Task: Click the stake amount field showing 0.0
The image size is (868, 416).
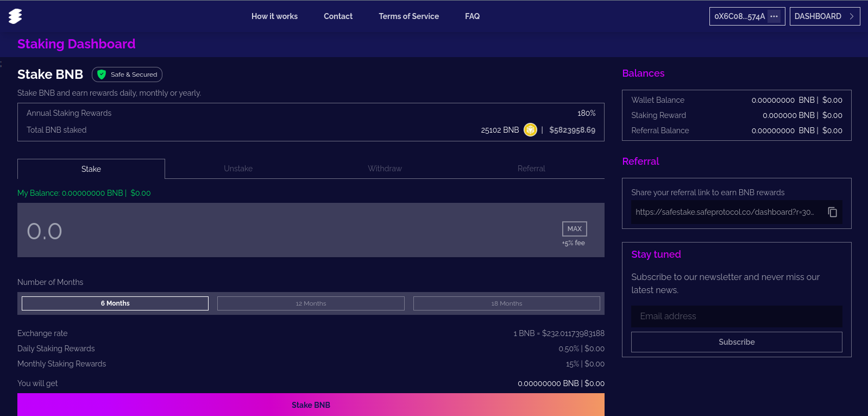Action: pyautogui.click(x=272, y=231)
